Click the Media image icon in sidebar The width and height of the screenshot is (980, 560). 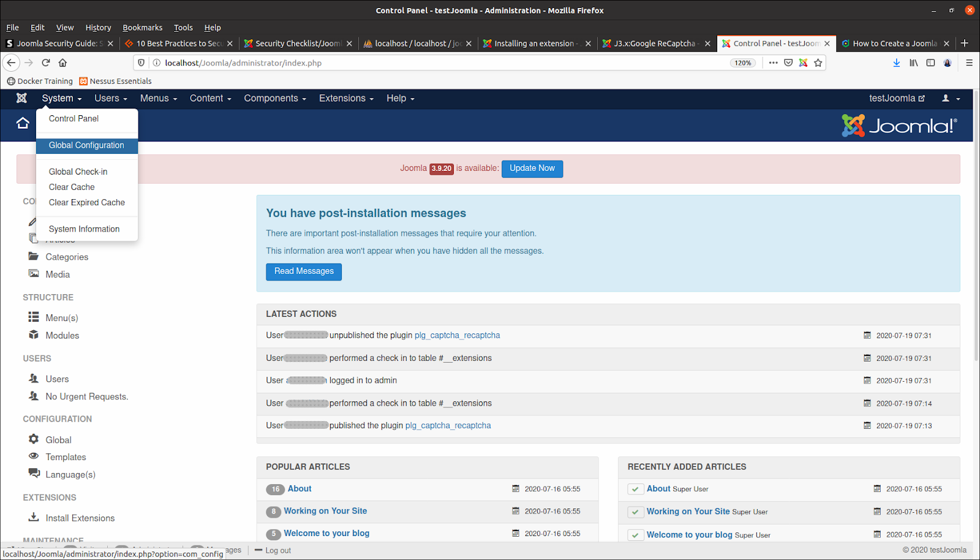(34, 274)
